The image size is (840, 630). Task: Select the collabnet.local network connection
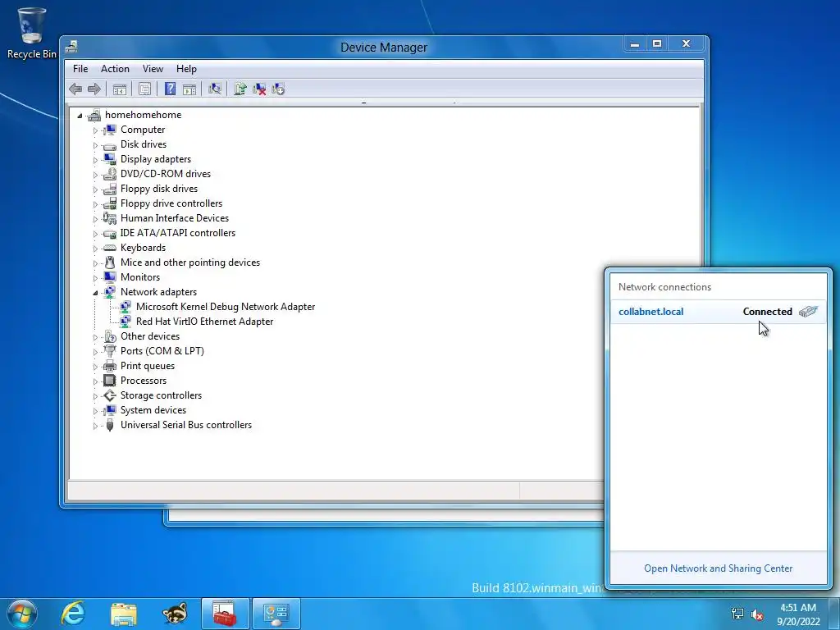click(x=719, y=312)
